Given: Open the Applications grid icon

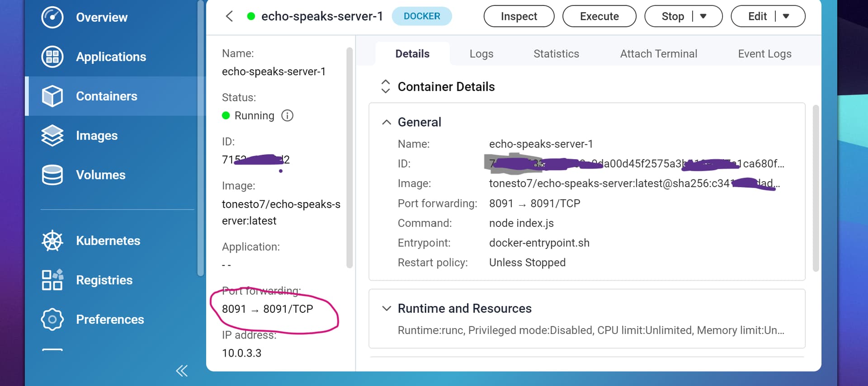Looking at the screenshot, I should pos(52,57).
